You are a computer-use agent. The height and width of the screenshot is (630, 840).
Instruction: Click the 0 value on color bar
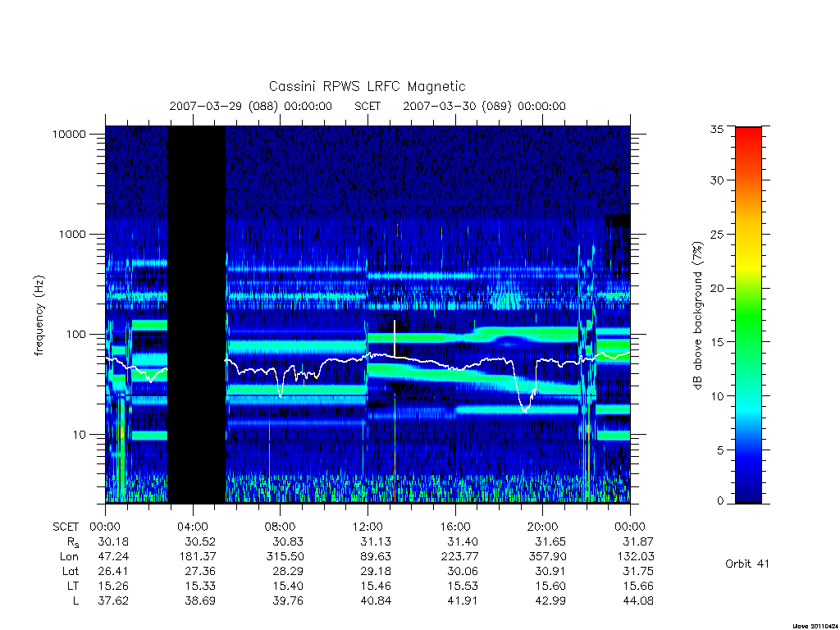point(720,500)
